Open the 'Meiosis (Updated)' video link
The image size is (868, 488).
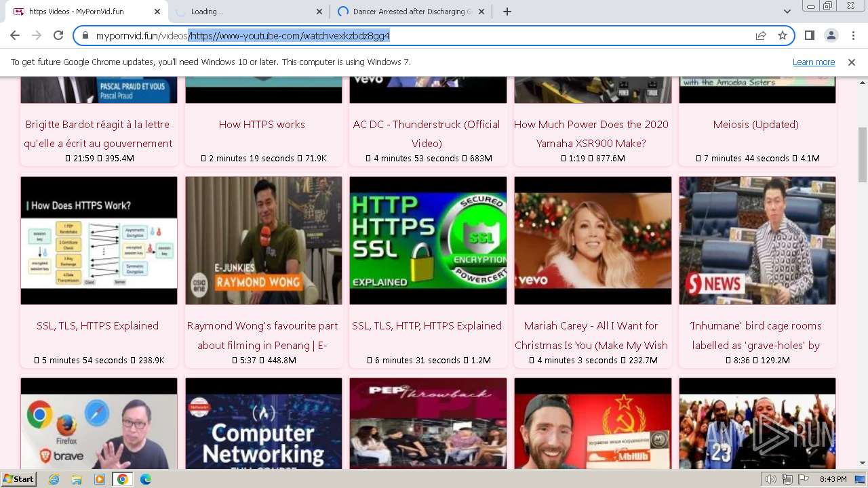[755, 125]
